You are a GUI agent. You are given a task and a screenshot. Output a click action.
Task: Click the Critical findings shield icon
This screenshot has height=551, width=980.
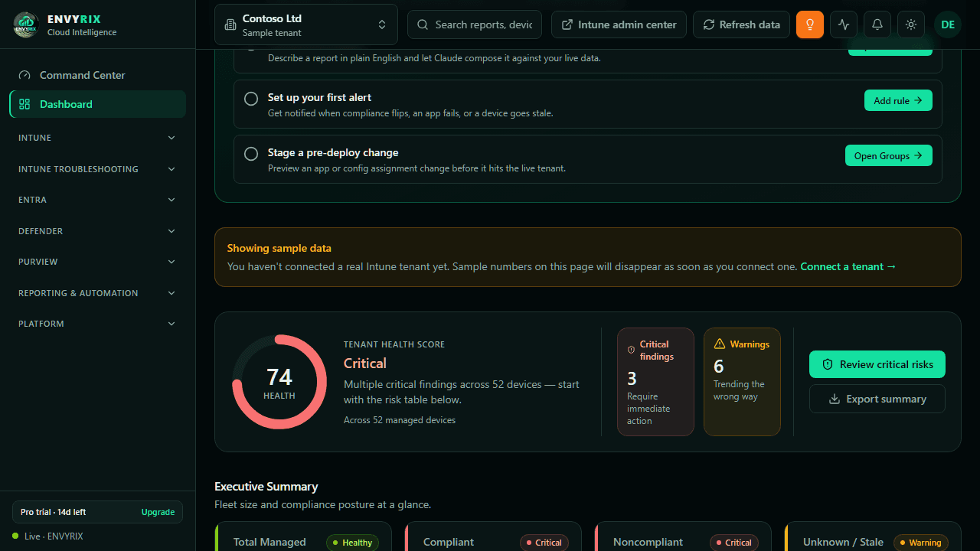click(631, 350)
